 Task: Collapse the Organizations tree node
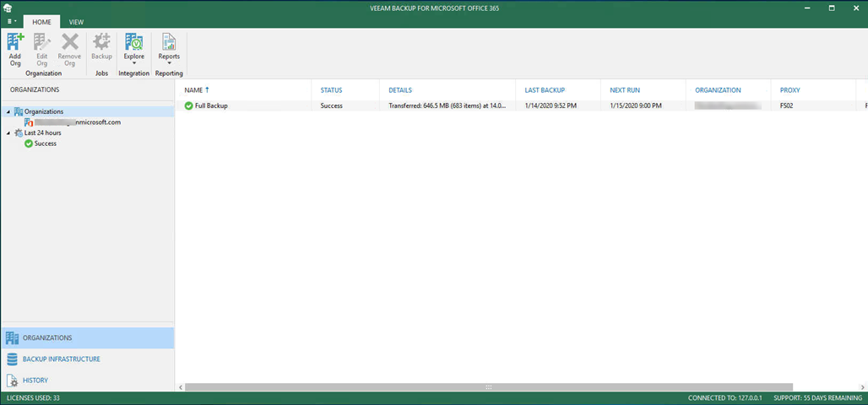(8, 111)
